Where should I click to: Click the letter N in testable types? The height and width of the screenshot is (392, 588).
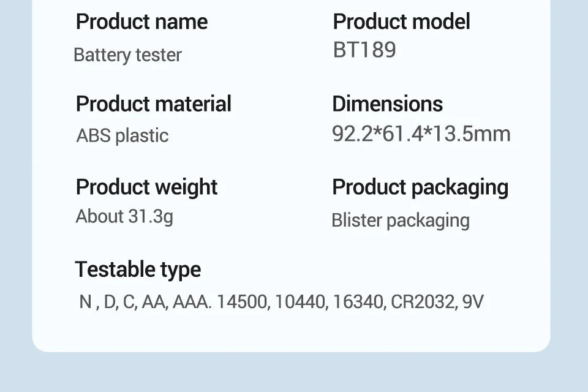(85, 302)
